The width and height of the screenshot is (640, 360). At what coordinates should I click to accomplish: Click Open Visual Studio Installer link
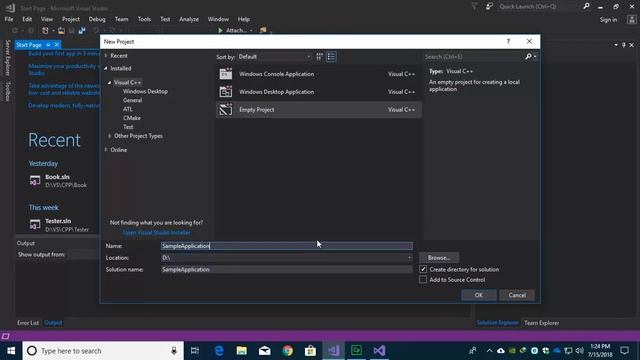(156, 233)
